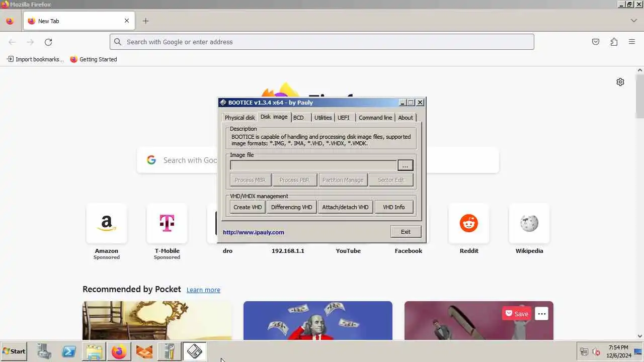Browse for image file with ... button
The width and height of the screenshot is (644, 362).
coord(405,165)
